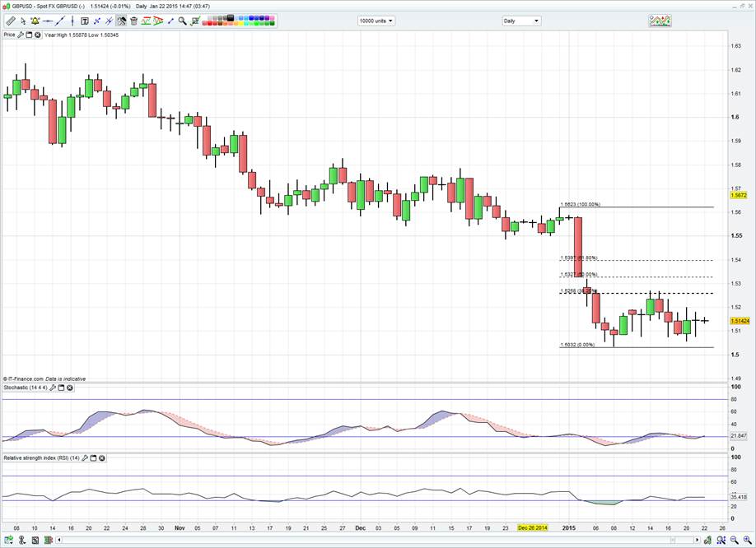Open the 10000 units dropdown
The width and height of the screenshot is (756, 548).
[376, 21]
